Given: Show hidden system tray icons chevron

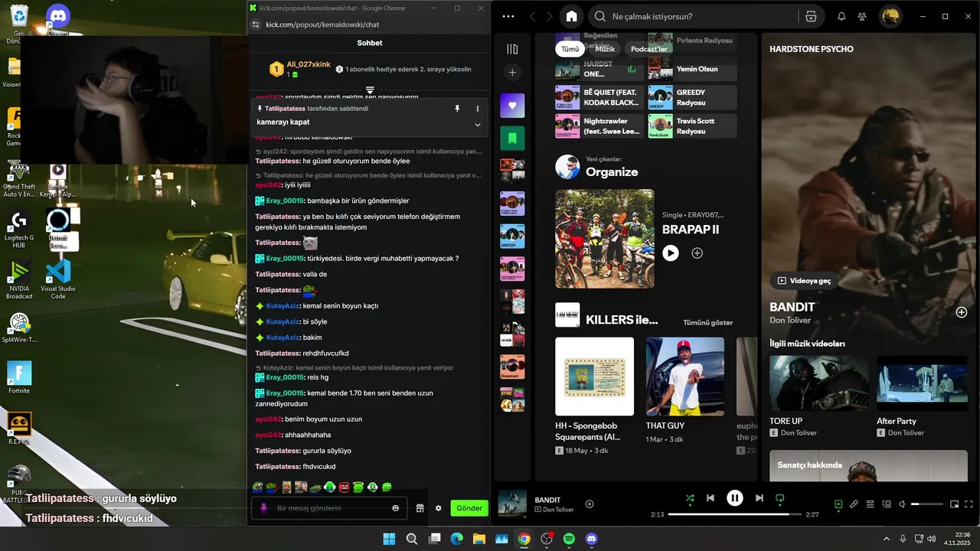Looking at the screenshot, I should coord(887,539).
